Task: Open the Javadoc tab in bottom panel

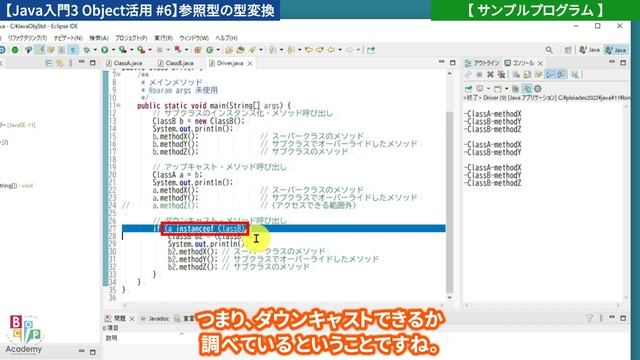Action: [x=155, y=318]
